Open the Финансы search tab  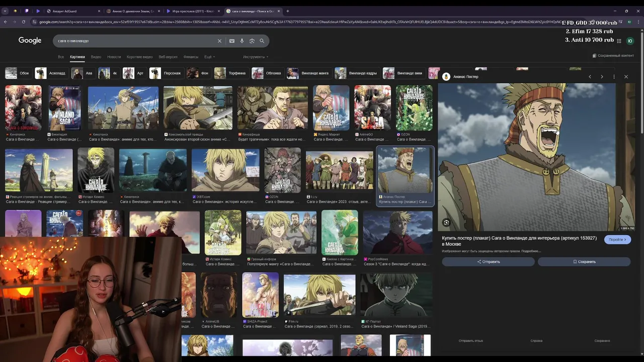click(191, 57)
